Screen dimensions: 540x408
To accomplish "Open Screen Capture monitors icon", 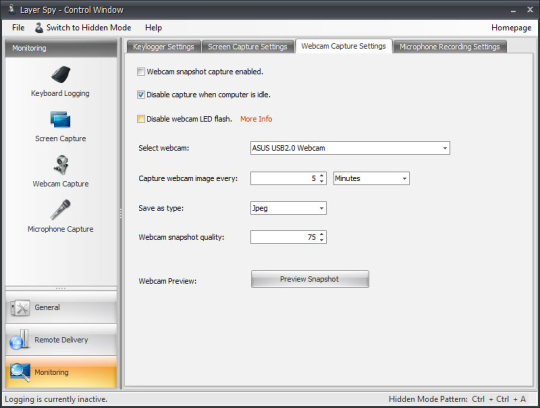I will [60, 119].
